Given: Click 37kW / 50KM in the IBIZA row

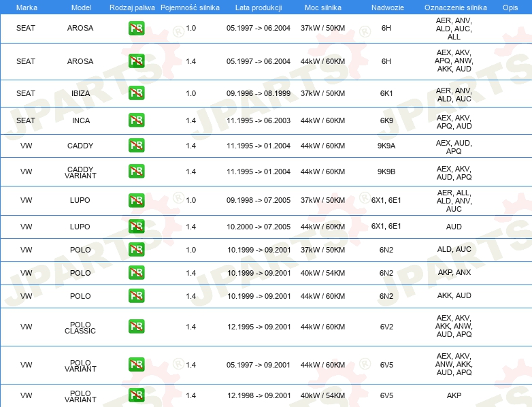Looking at the screenshot, I should click(322, 93).
